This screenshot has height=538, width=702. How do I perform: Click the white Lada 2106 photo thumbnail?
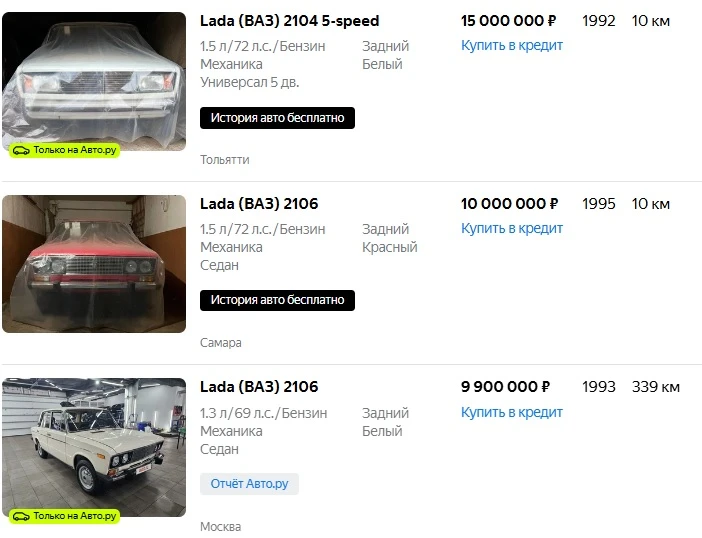[94, 447]
